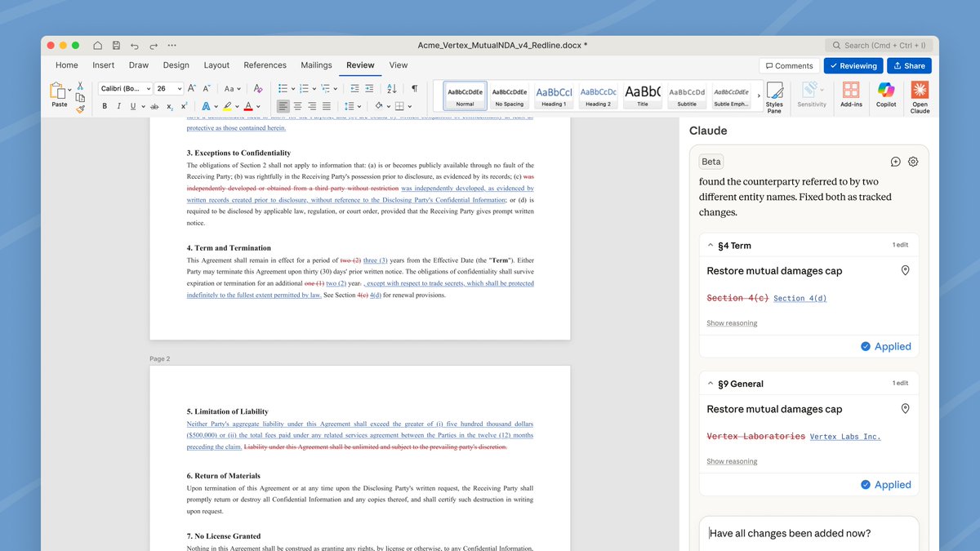Click the location pin on the §4 edit card

905,269
